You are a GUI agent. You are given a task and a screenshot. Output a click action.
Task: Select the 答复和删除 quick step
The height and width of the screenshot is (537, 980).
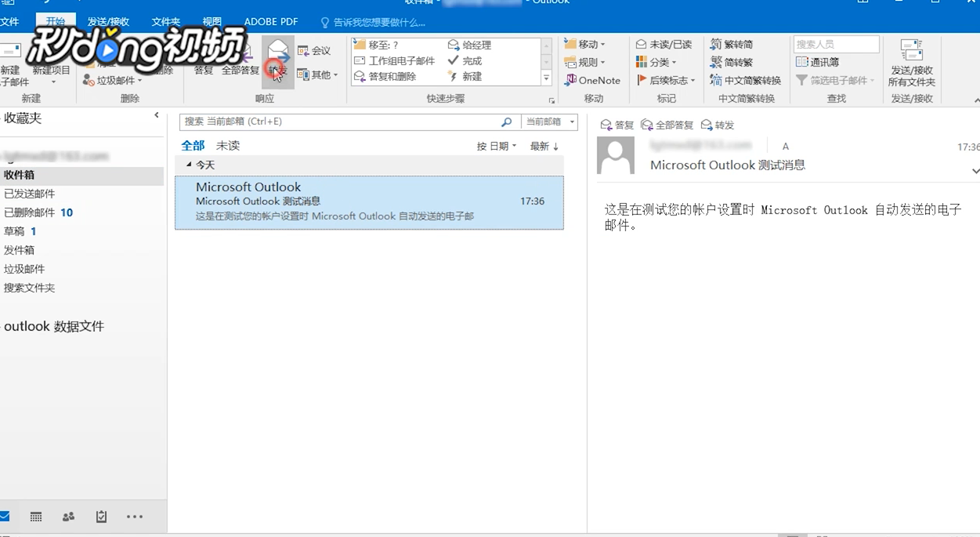tap(385, 76)
